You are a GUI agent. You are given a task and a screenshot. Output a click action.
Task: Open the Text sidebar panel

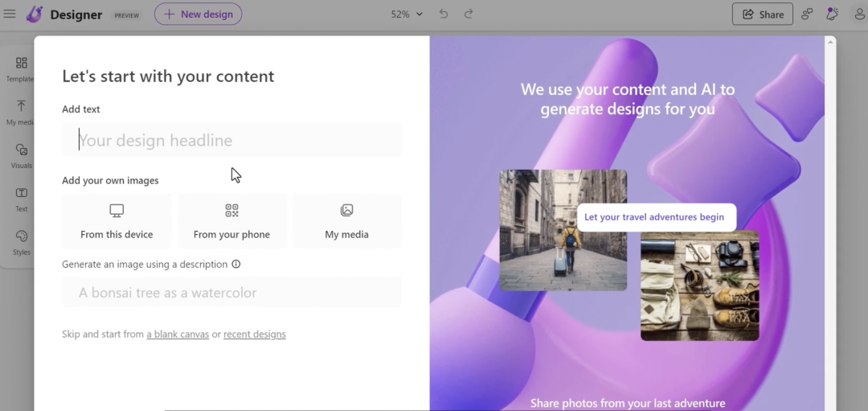pos(21,199)
